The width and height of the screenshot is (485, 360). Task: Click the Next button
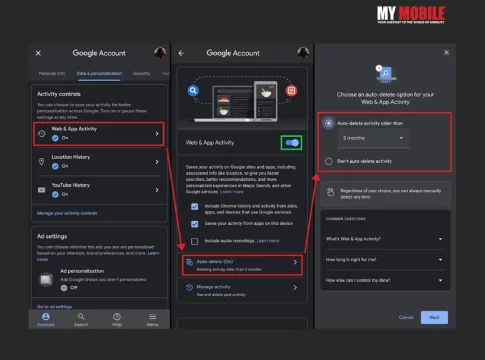pos(434,317)
